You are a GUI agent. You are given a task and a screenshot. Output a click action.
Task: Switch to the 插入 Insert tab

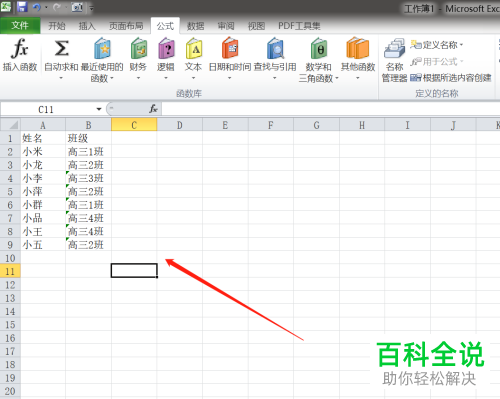tap(87, 26)
